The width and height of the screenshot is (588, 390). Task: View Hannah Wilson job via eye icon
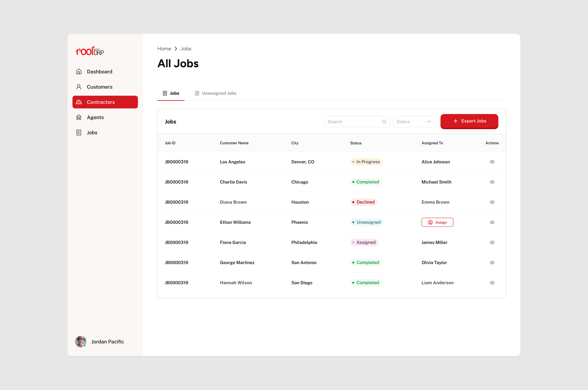pos(492,283)
